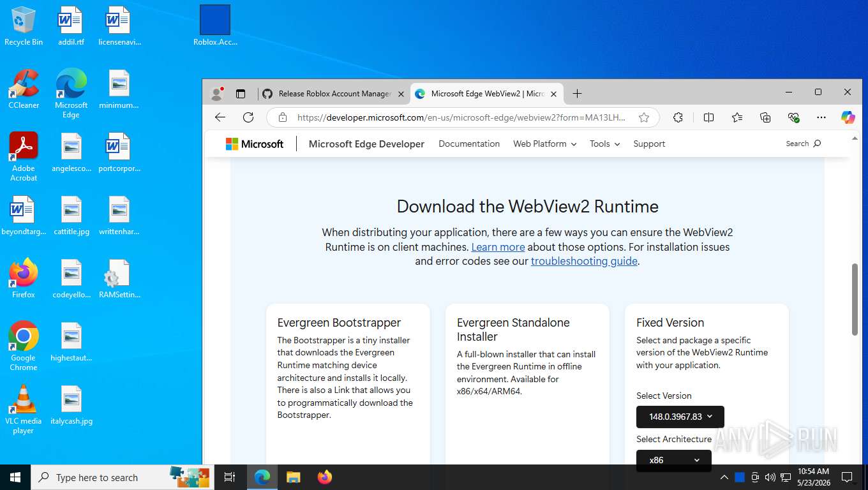Open Microsoft Edge desktop shortcut
Screen dimensions: 868x490
coord(71,94)
